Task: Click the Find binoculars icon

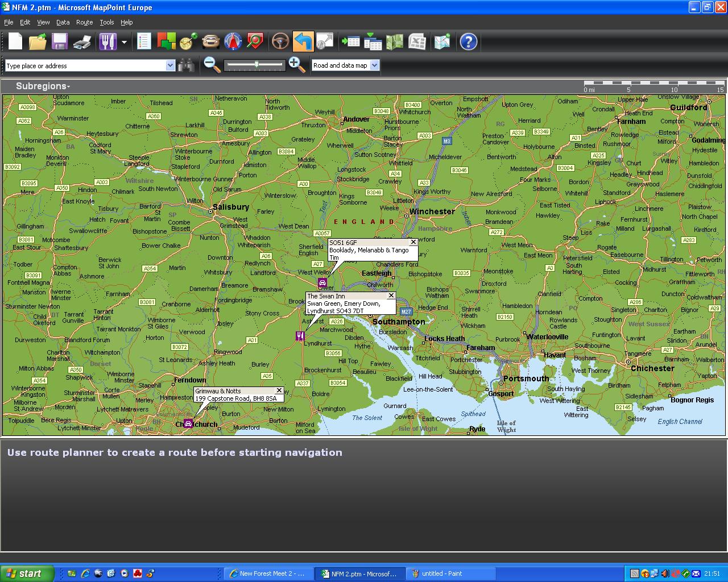Action: point(187,65)
